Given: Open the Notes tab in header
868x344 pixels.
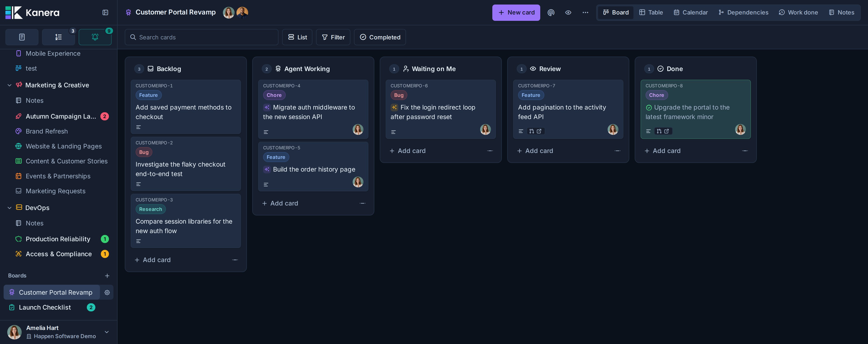Looking at the screenshot, I should point(841,12).
